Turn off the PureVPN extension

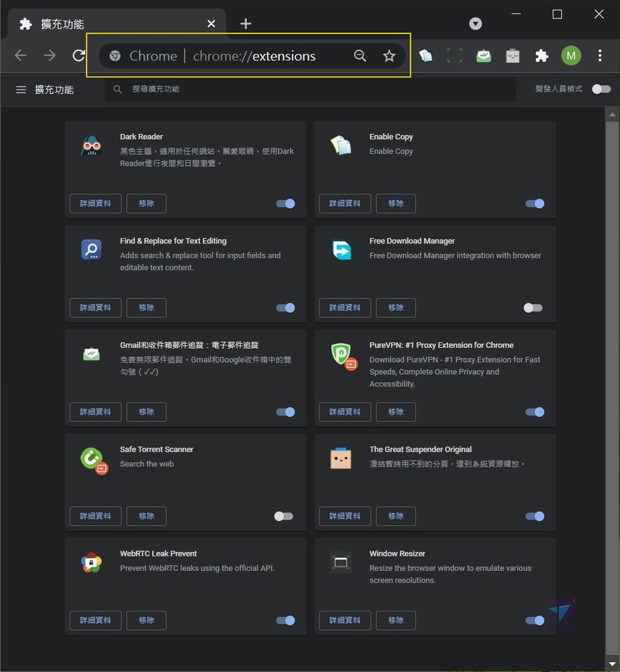pos(535,412)
